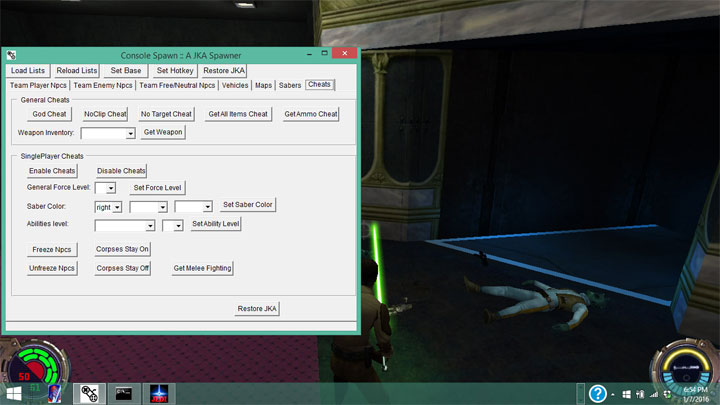Switch to the Jedi Academy taskbar icon
The height and width of the screenshot is (405, 720).
tap(159, 393)
